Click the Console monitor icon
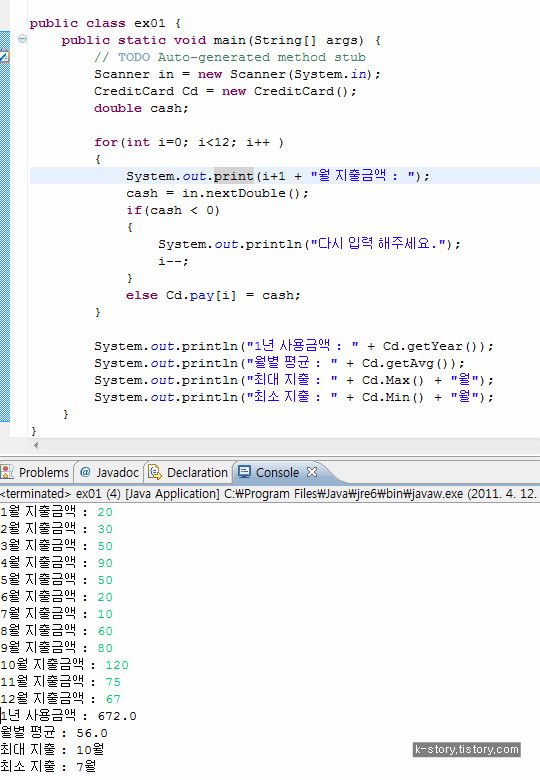540x780 pixels. click(x=244, y=472)
